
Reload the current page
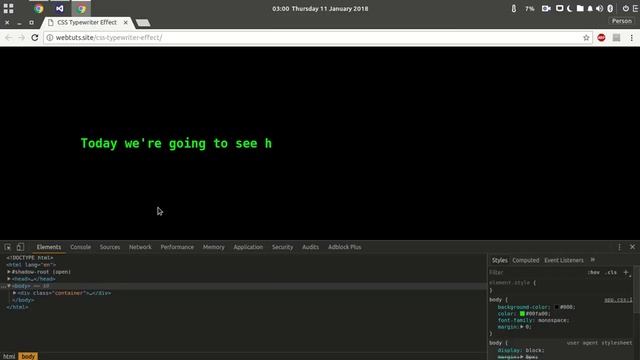tap(35, 38)
